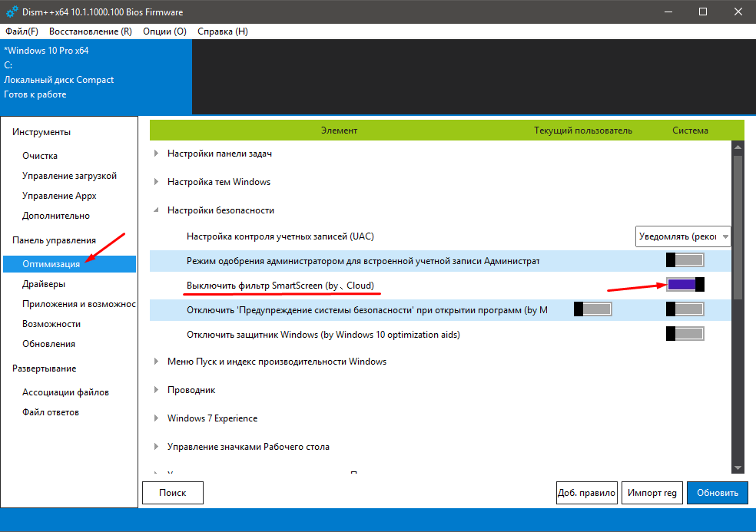
Task: Toggle Windows Defender disable switch
Action: (685, 333)
